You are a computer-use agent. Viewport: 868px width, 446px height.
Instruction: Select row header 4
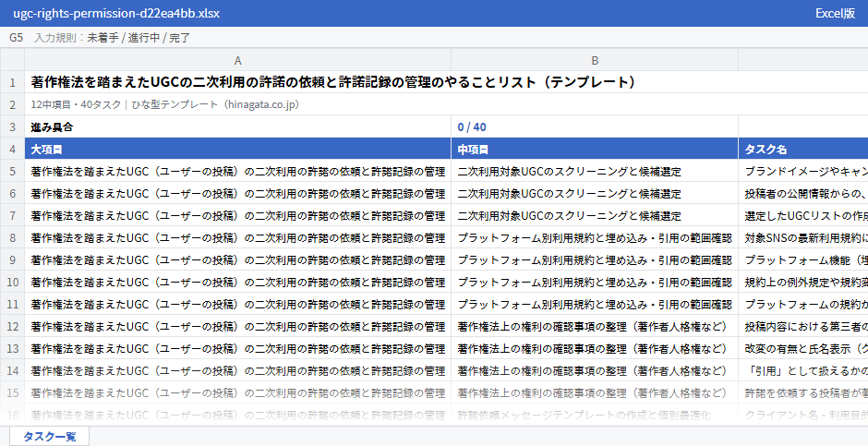12,149
